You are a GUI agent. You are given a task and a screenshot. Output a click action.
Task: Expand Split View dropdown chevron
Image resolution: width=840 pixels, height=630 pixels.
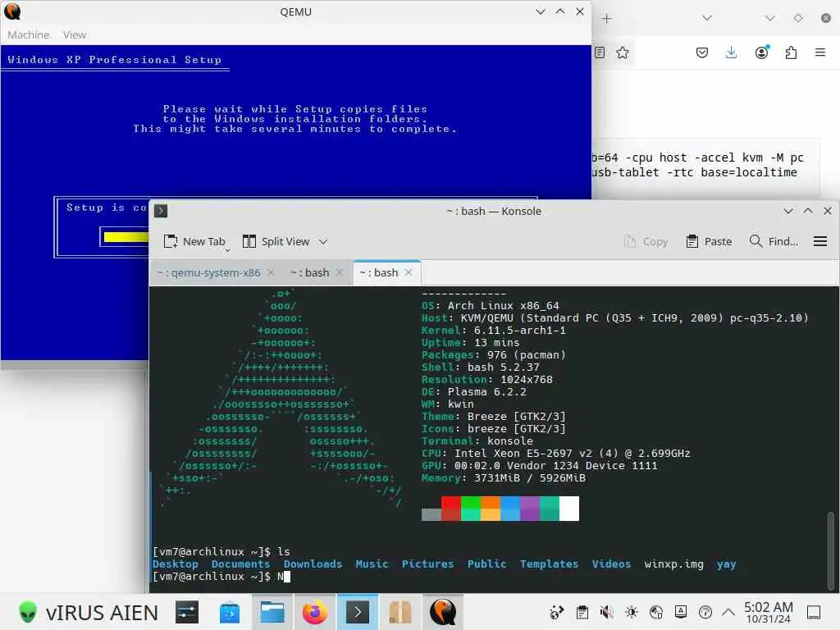tap(323, 242)
